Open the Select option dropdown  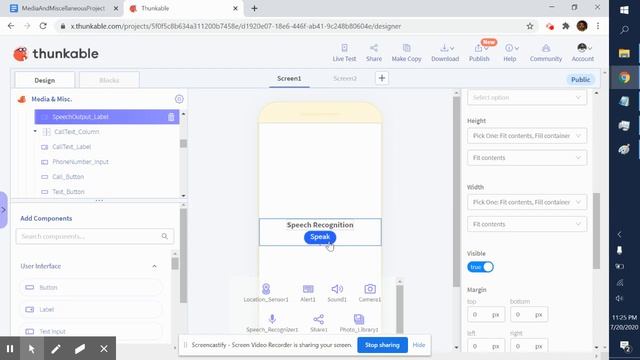coord(527,98)
